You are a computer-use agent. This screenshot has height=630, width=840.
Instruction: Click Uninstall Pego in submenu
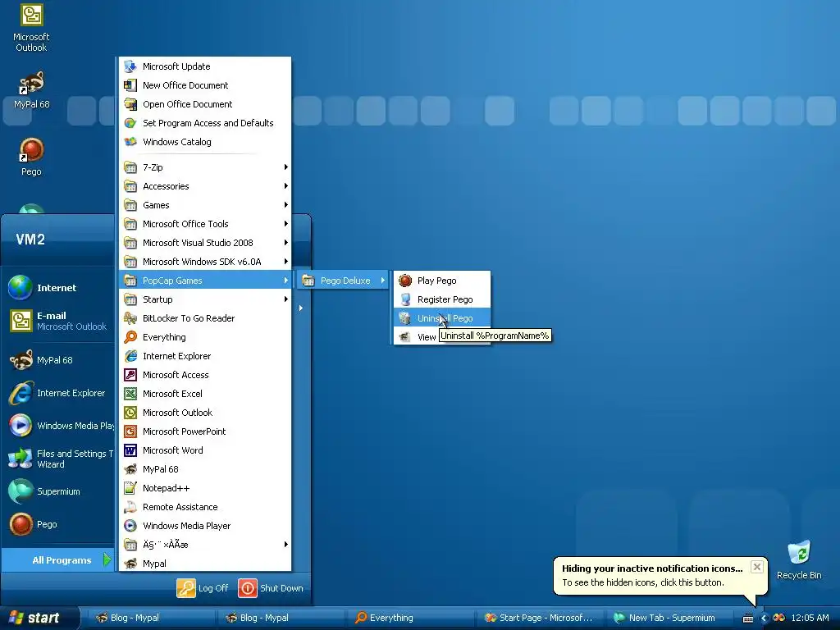[442, 318]
